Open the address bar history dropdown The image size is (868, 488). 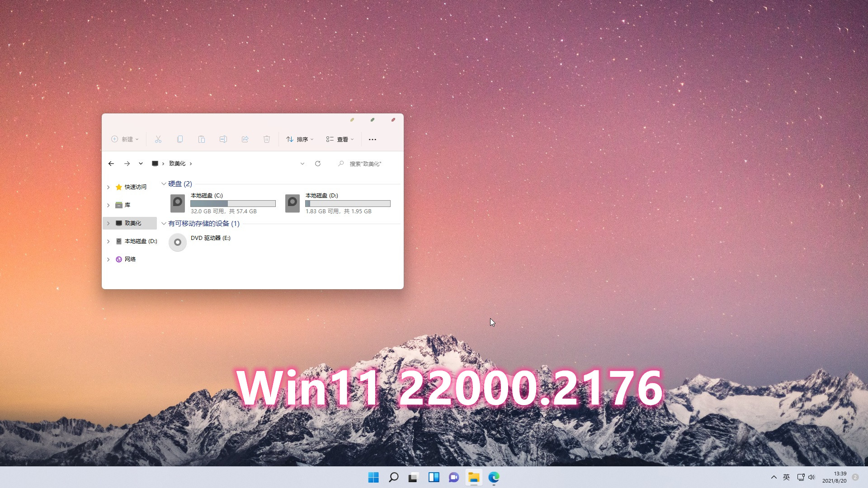[x=302, y=164]
